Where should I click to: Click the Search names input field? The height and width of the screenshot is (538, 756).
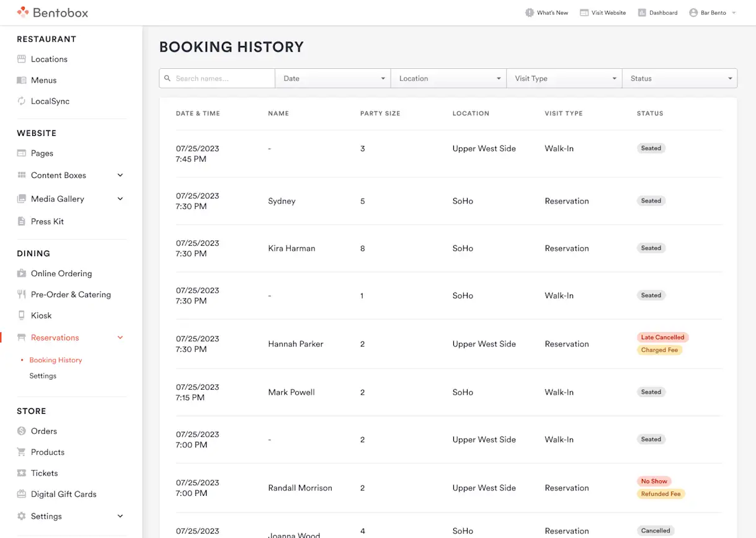221,79
